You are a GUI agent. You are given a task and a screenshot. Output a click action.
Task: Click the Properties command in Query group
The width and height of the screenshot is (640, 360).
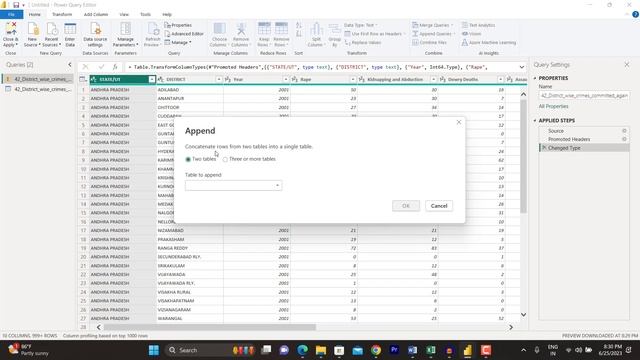(x=178, y=25)
